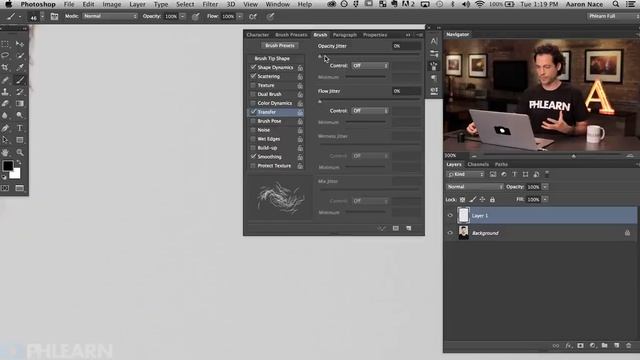This screenshot has height=360, width=640.
Task: Click the add layer style fx icon
Action: (x=569, y=346)
